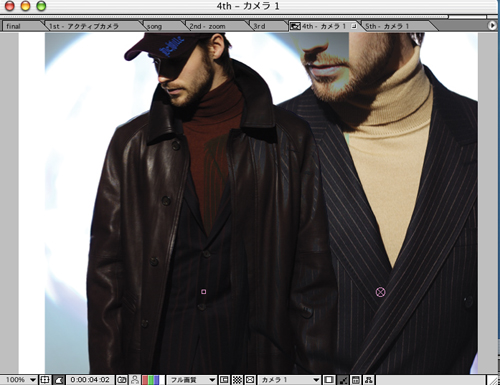This screenshot has width=500, height=385.
Task: Open the tab overflow arrow menu
Action: (492, 26)
